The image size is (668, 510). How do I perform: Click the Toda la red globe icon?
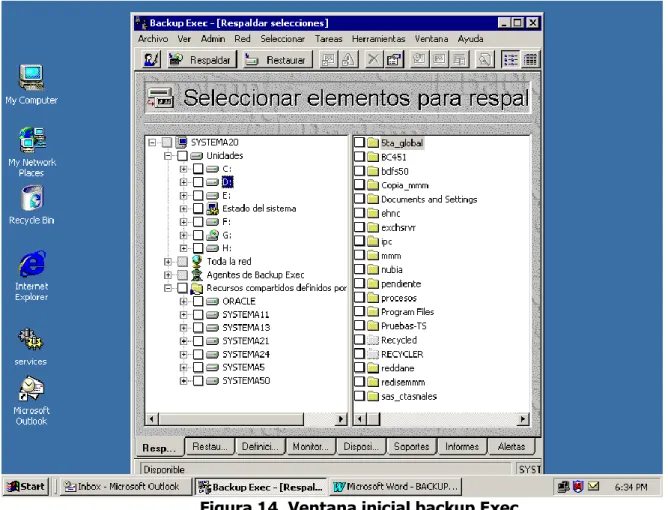point(197,261)
